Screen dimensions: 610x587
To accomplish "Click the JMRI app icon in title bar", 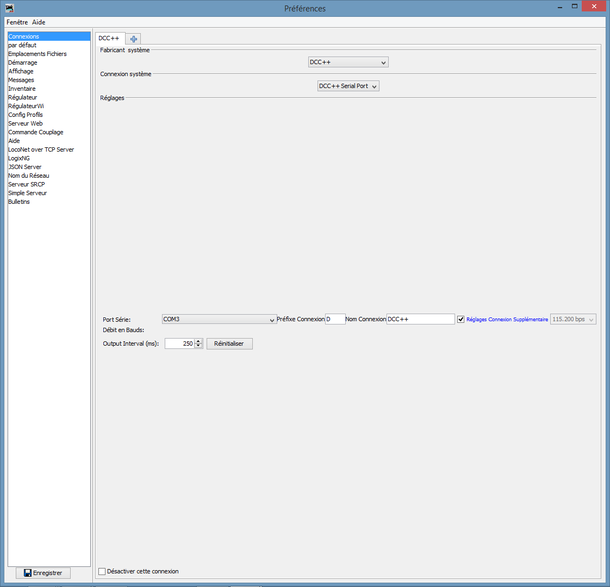I will coord(9,8).
